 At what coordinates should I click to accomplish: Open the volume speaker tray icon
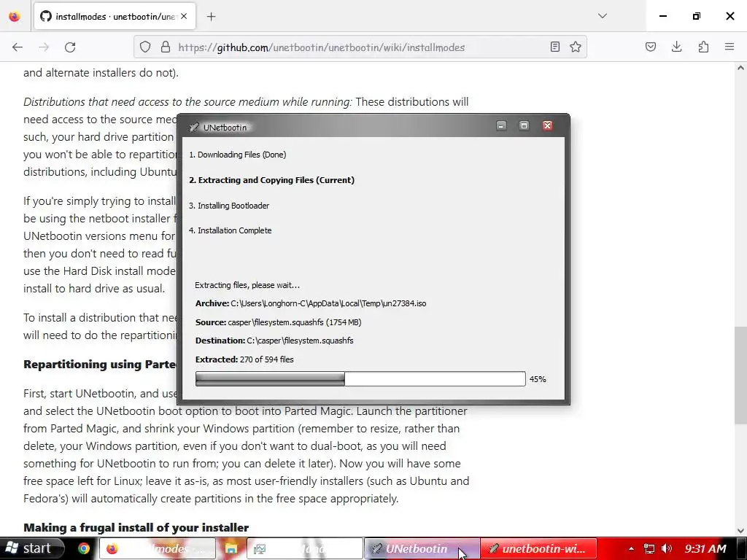[667, 548]
